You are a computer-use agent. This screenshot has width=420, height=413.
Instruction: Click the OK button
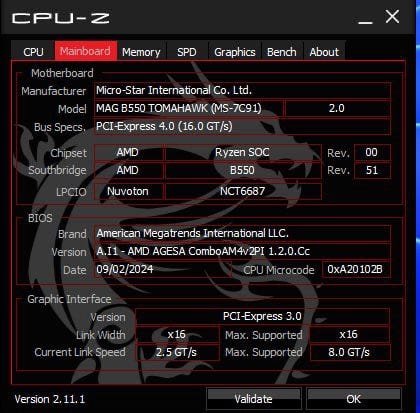[x=354, y=399]
